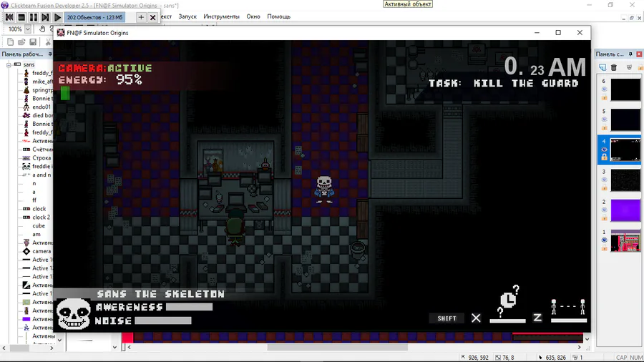
Task: Pin the layers panel
Action: pyautogui.click(x=630, y=54)
